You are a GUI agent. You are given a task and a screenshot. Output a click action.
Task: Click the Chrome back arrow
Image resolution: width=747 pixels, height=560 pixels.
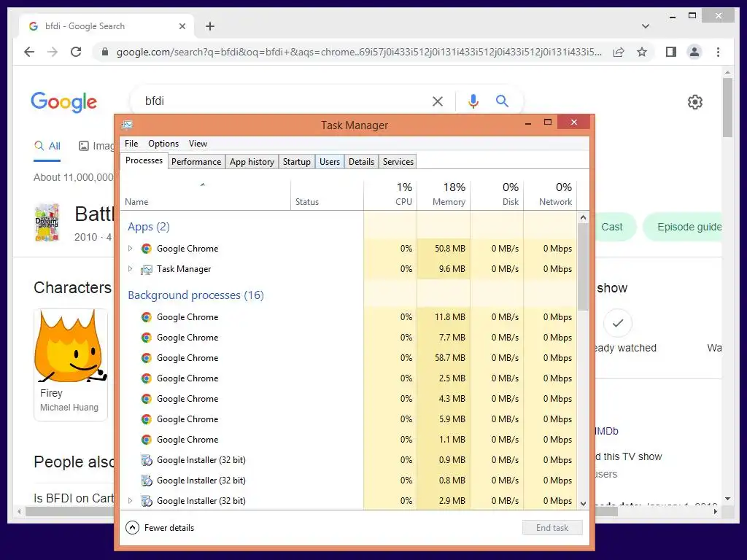29,52
